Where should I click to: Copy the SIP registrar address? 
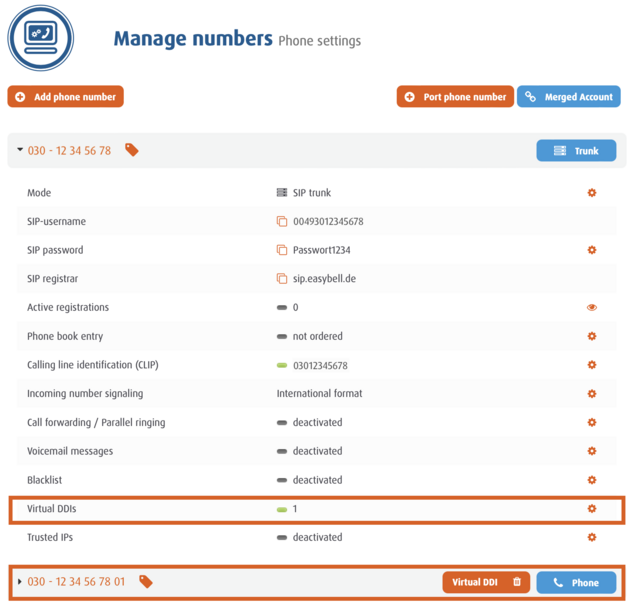click(x=282, y=279)
